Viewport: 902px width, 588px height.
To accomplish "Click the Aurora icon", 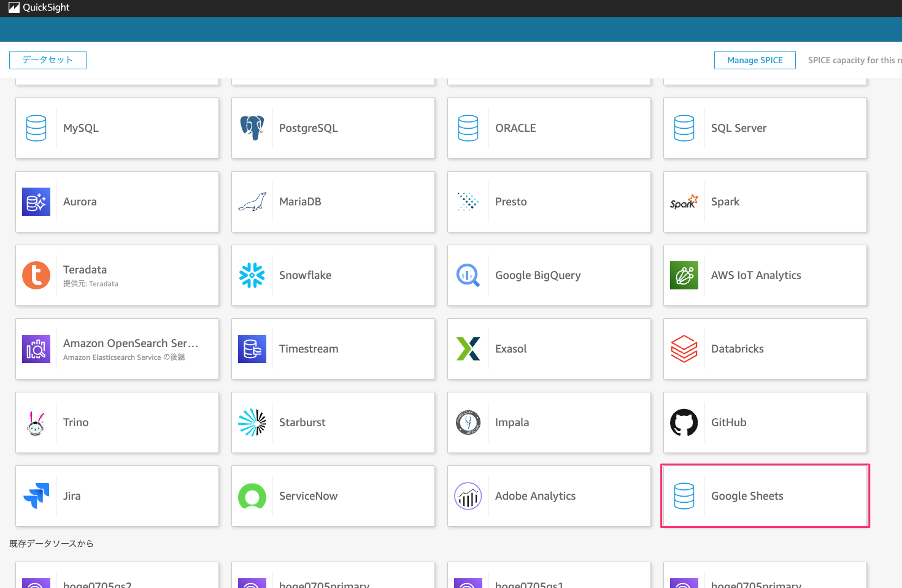I will 36,202.
